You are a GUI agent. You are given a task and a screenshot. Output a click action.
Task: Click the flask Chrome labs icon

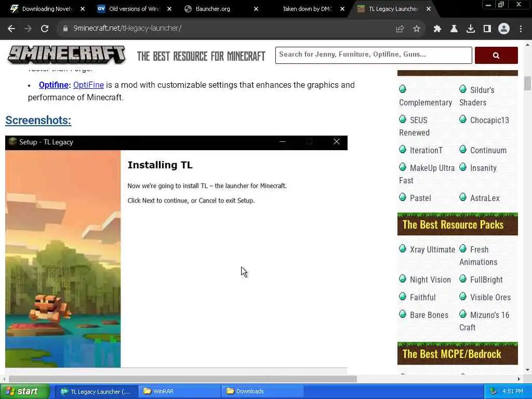[454, 29]
